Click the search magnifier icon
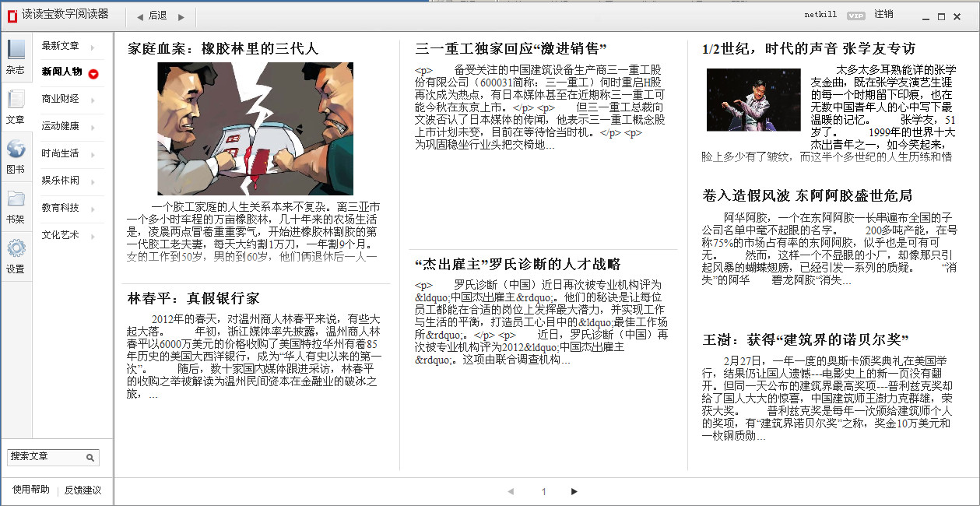Viewport: 980px width, 506px height. (x=90, y=458)
